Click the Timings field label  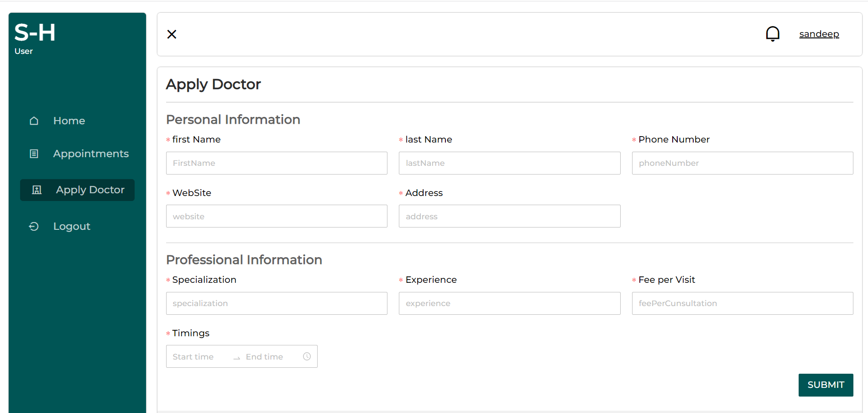pyautogui.click(x=191, y=333)
